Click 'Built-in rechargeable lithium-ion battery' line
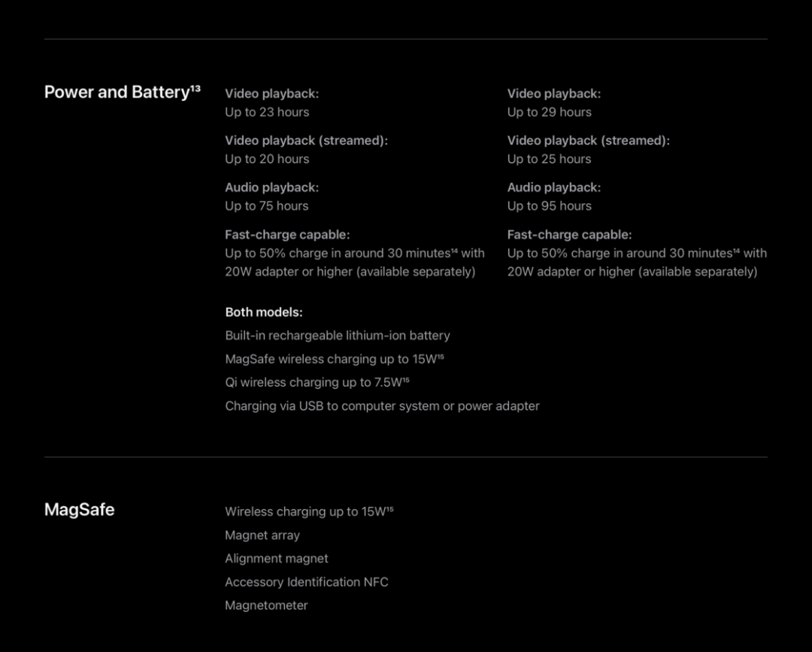The image size is (812, 652). [338, 335]
